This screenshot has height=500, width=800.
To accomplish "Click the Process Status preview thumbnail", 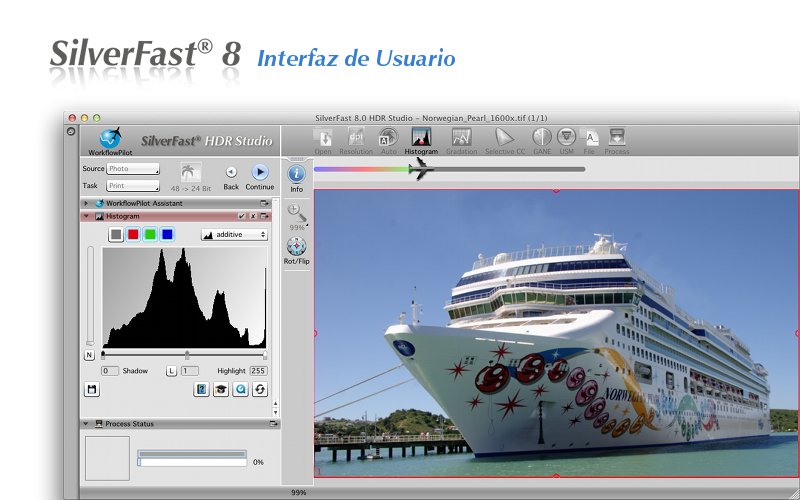I will [x=107, y=458].
